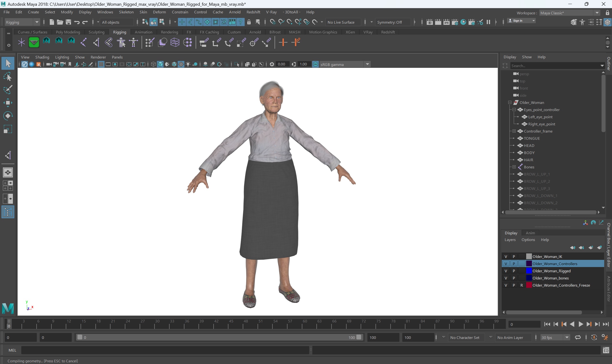Switch to the Animation shelf tab
Screen dimensions: 612x364
[143, 32]
